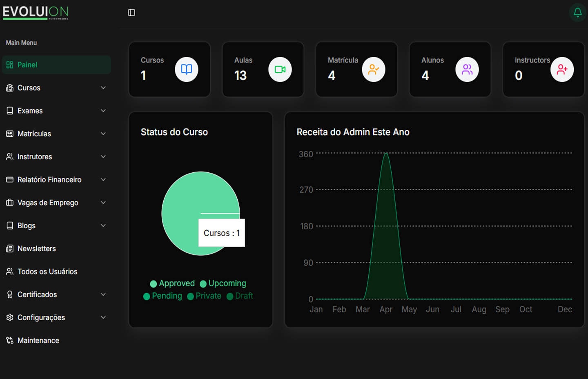This screenshot has height=379, width=588.
Task: Toggle the Pending legend entry
Action: pyautogui.click(x=163, y=296)
